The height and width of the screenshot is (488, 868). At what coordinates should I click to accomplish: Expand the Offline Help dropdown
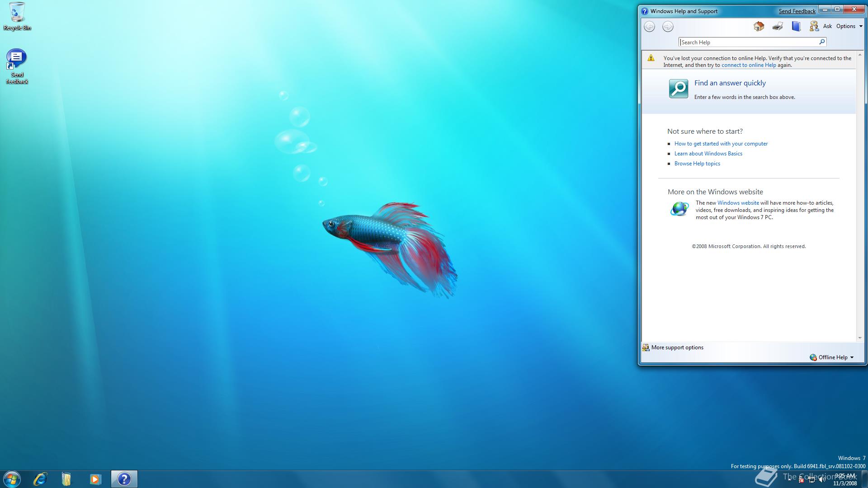pyautogui.click(x=831, y=357)
